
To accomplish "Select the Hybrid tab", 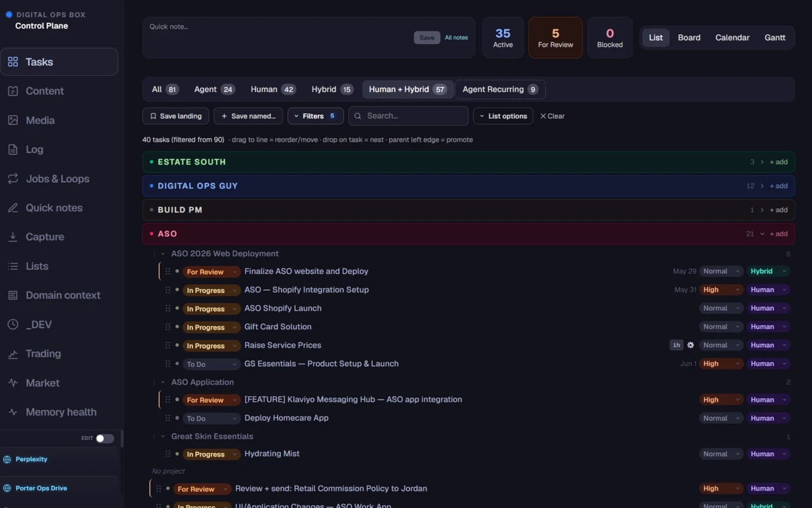I will [332, 89].
